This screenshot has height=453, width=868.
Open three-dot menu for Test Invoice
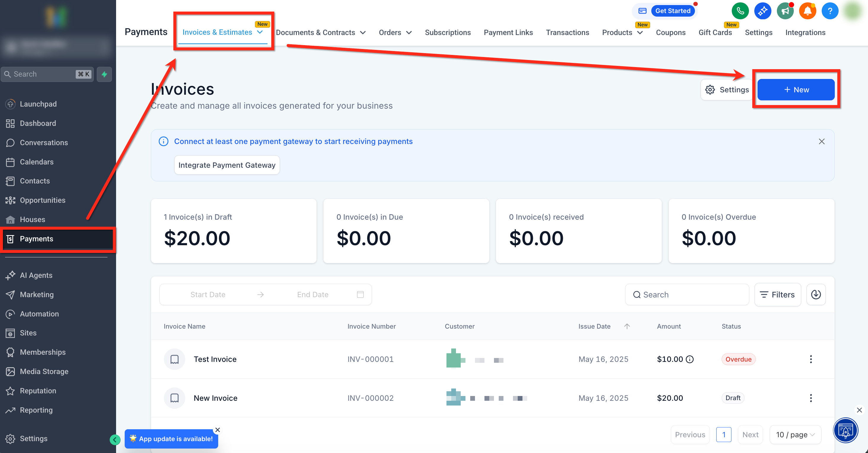[811, 359]
